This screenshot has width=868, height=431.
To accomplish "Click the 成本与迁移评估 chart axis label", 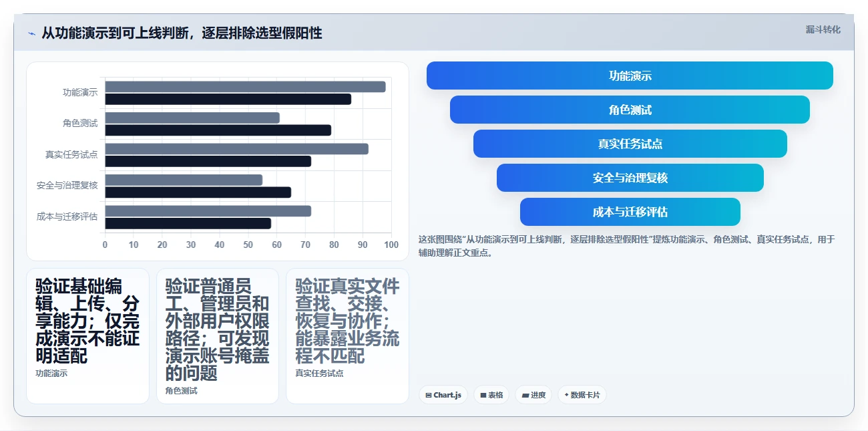I will [x=67, y=217].
